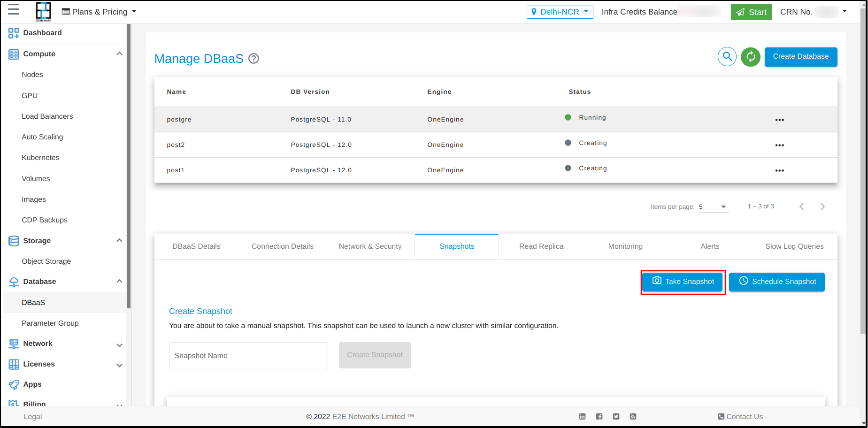Click the green refresh icon

[751, 57]
